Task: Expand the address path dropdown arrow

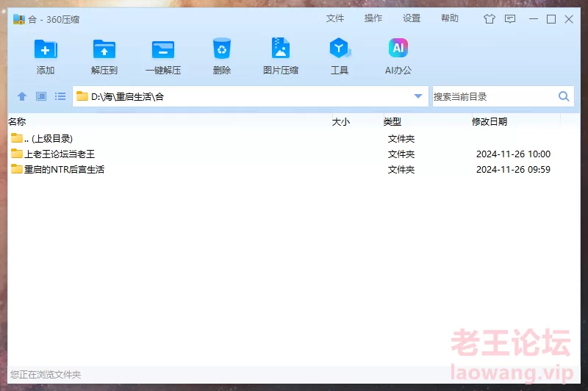Action: point(418,96)
